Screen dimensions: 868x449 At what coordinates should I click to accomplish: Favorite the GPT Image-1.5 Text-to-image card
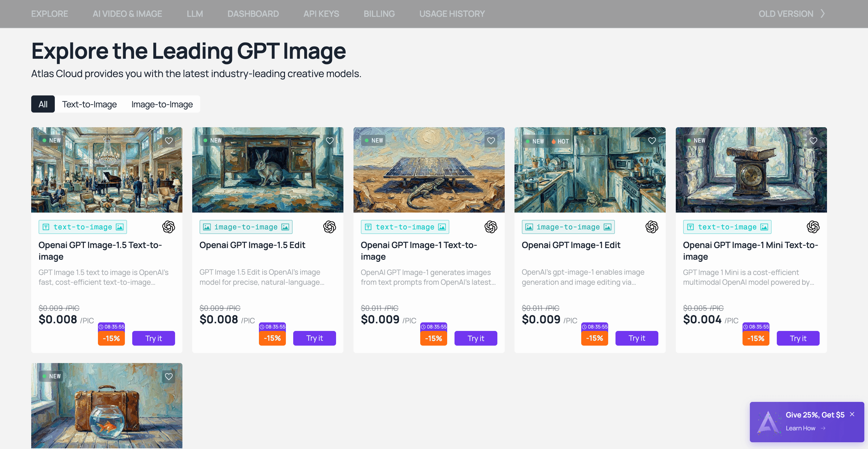click(168, 140)
